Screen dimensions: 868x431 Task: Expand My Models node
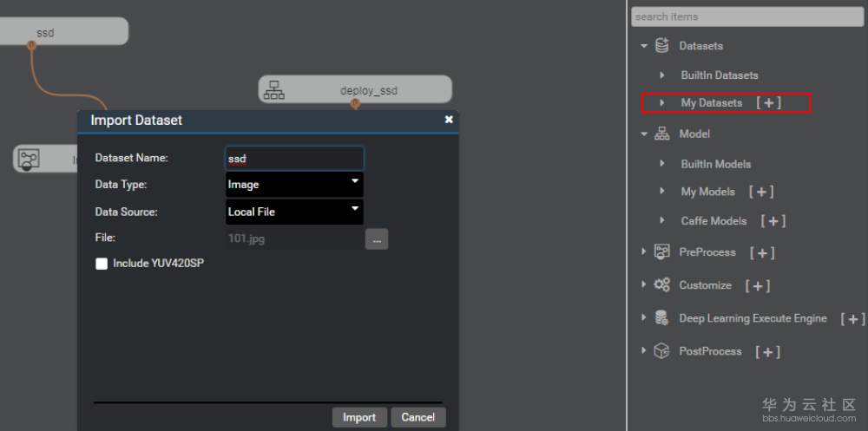[662, 191]
